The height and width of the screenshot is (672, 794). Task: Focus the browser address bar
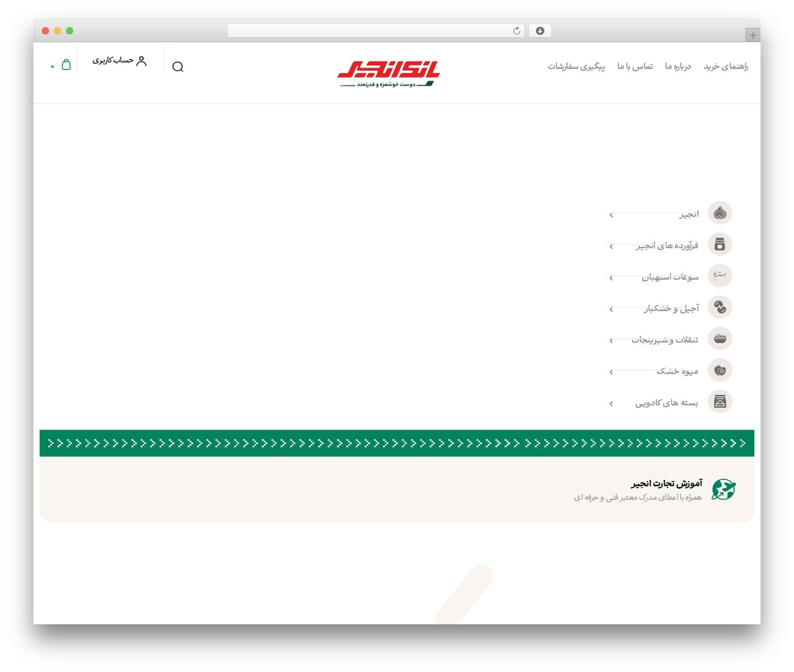[x=375, y=31]
